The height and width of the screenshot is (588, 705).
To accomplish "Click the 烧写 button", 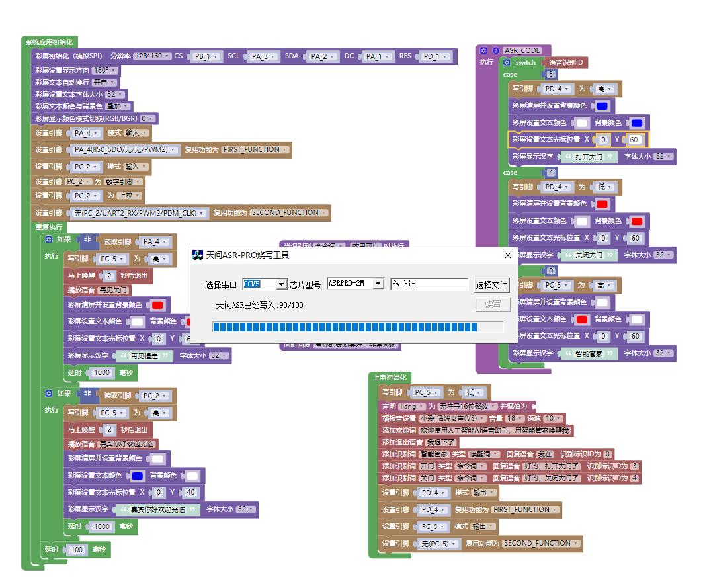I will tap(493, 305).
